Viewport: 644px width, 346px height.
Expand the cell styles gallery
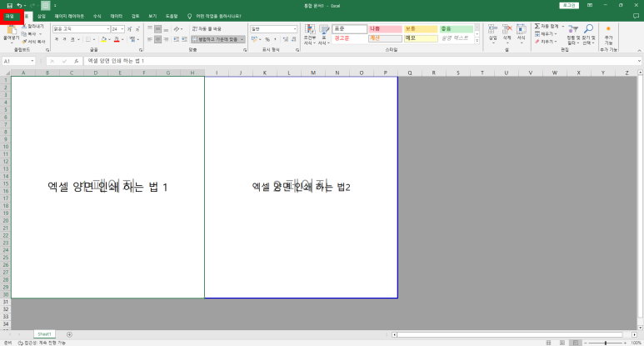[x=477, y=41]
